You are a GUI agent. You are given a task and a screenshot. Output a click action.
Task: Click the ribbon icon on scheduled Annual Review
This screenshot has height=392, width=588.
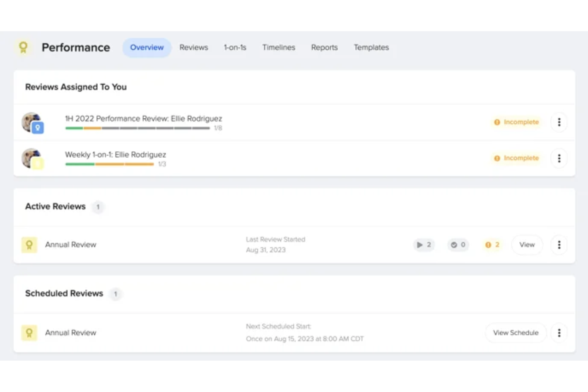tap(29, 333)
